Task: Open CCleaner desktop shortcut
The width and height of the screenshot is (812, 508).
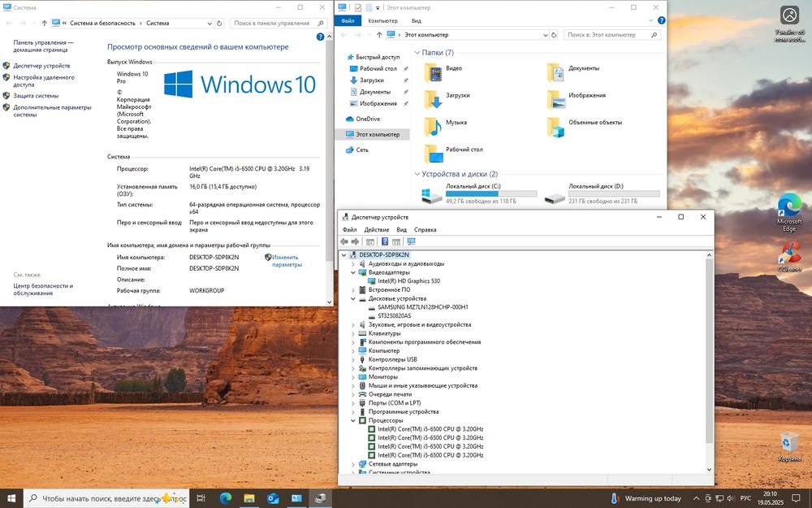Action: click(x=789, y=257)
